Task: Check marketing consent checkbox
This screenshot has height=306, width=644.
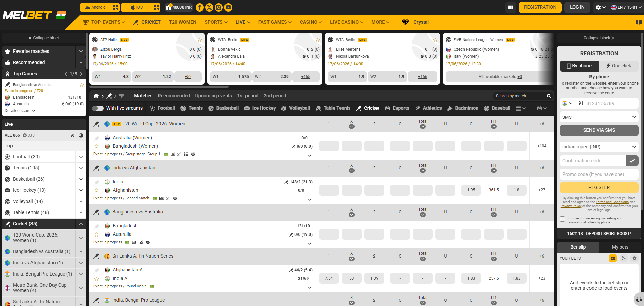Action: [562, 219]
